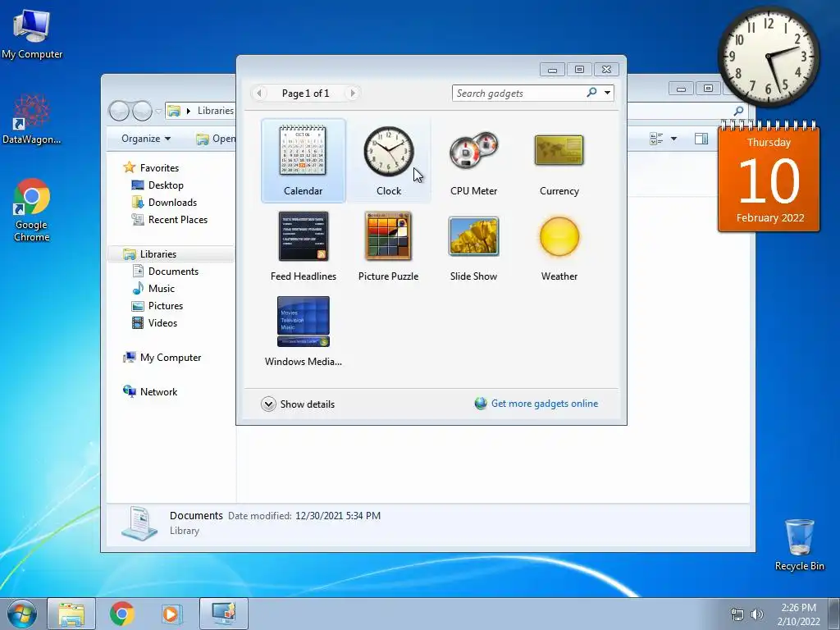Screen dimensions: 840x630
Task: Open Recent Places under Favorites
Action: pos(169,220)
